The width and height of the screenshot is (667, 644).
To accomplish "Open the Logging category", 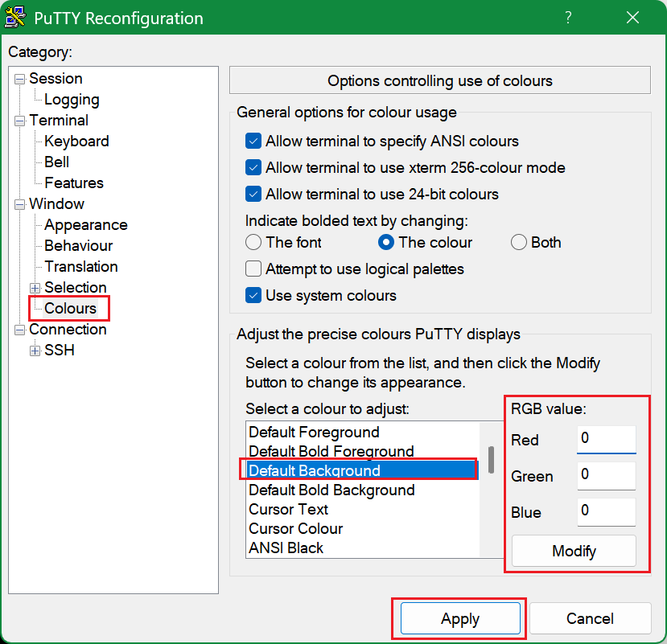I will 72,100.
